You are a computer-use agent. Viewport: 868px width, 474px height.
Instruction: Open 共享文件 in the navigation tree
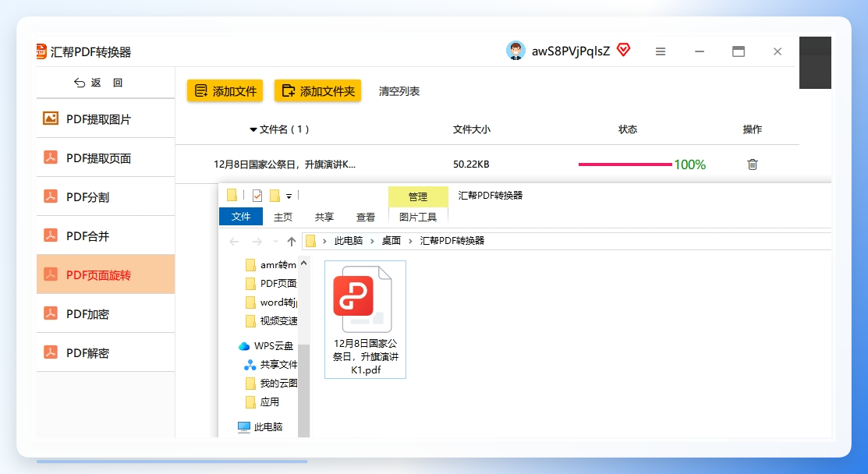tap(271, 365)
